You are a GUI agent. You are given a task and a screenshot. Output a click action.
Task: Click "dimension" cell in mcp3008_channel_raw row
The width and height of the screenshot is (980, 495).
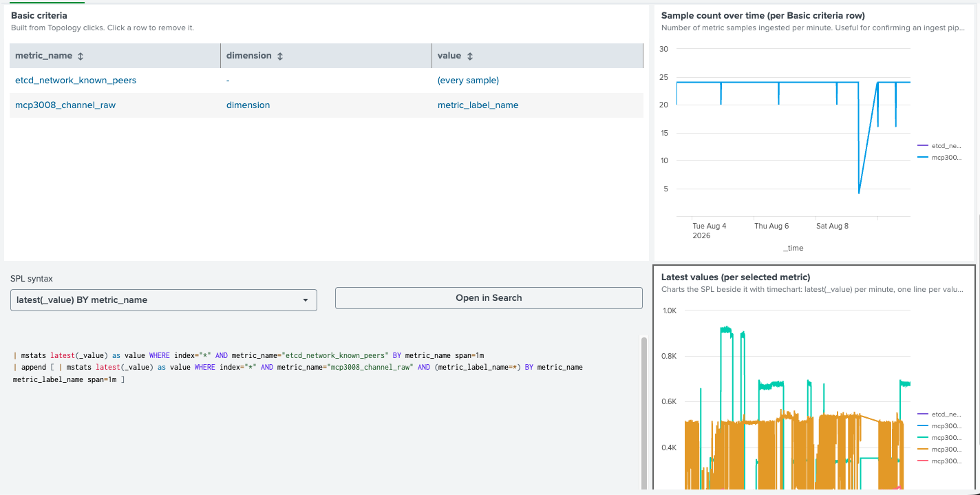click(x=248, y=105)
